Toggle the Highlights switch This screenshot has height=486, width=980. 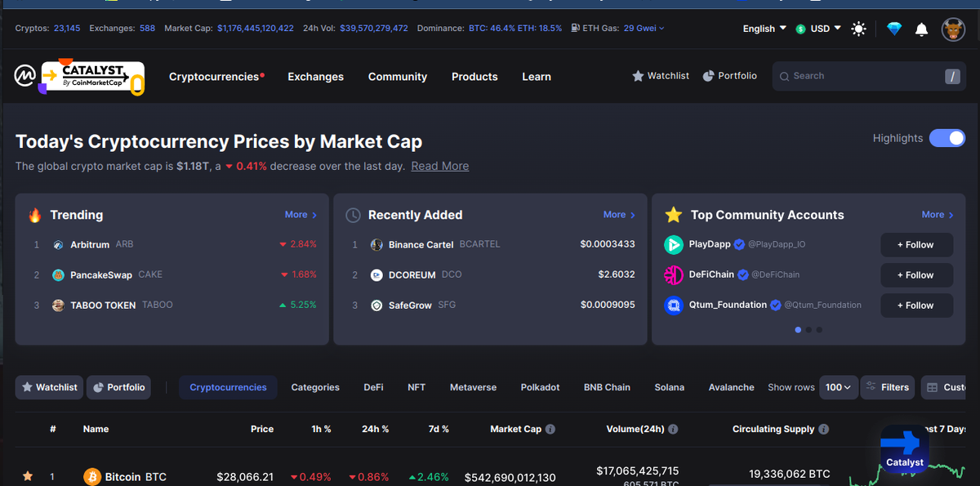coord(947,138)
